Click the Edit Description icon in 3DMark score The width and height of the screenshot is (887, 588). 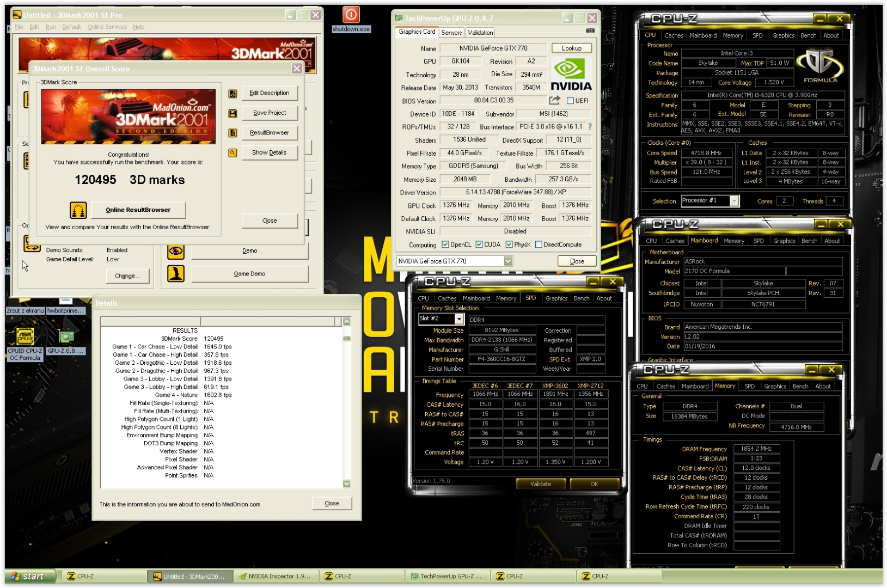[x=233, y=94]
